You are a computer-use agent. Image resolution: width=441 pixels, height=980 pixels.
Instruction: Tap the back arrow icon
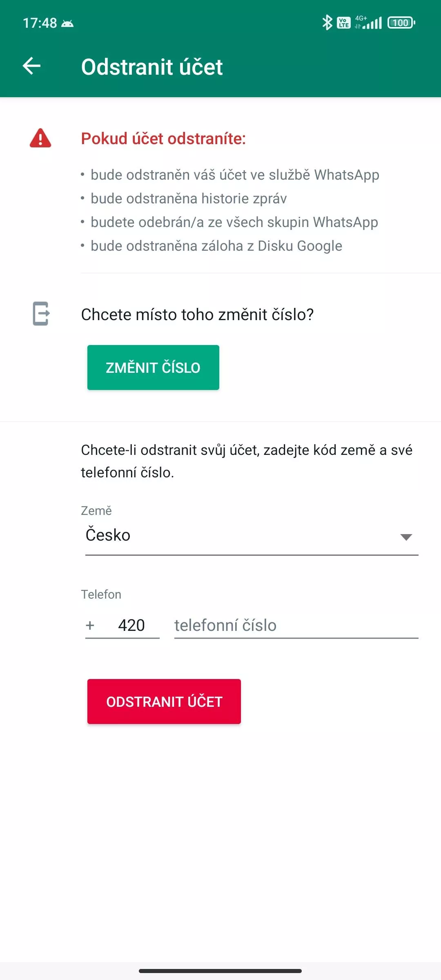coord(31,66)
